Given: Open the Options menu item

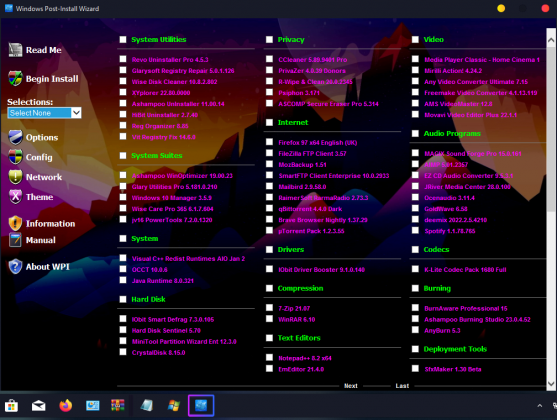Looking at the screenshot, I should [42, 138].
